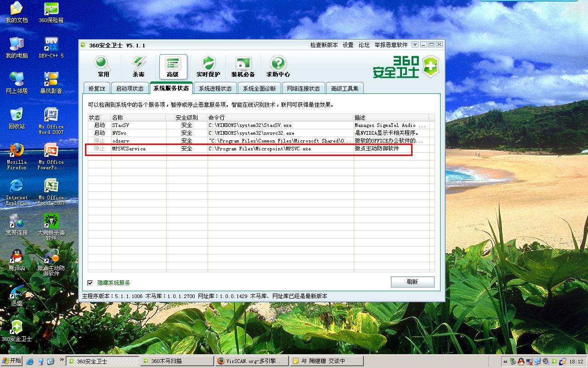The image size is (588, 368).
Task: Select the STacSV service row
Action: (261, 125)
